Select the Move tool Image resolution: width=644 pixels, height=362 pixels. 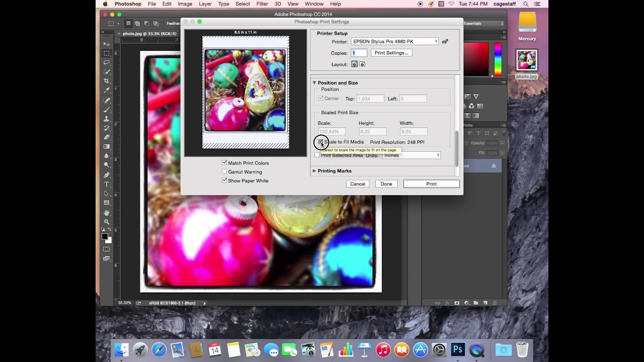(x=107, y=44)
